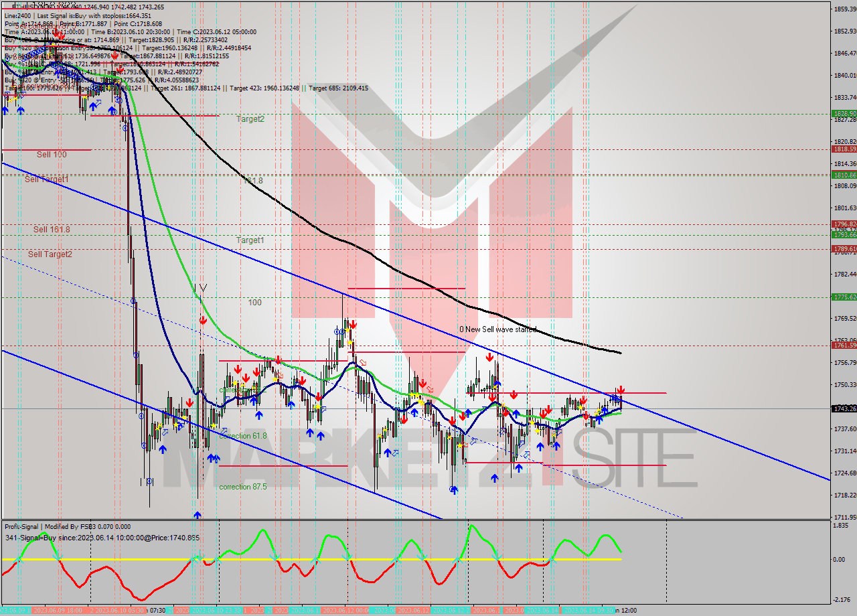The image size is (857, 616).
Task: Select the 'correction 87.5' label
Action: [243, 487]
